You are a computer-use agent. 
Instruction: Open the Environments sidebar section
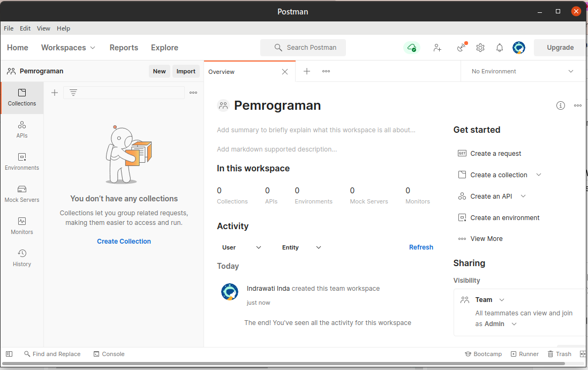click(22, 162)
